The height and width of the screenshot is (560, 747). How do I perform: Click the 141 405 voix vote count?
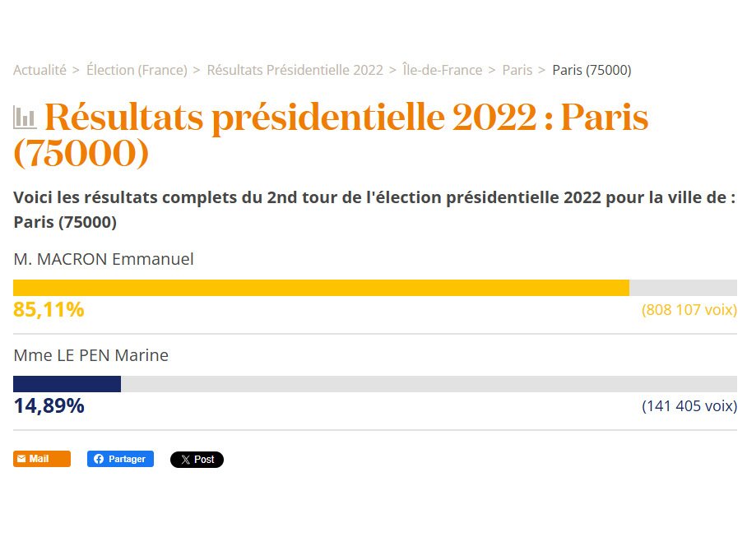pos(689,405)
